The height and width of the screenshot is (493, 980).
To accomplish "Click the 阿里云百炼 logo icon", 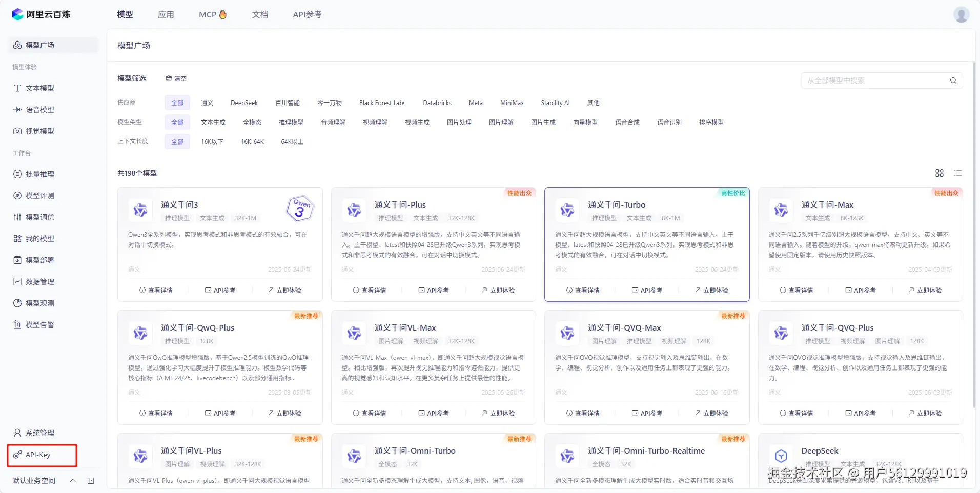I will pyautogui.click(x=18, y=14).
